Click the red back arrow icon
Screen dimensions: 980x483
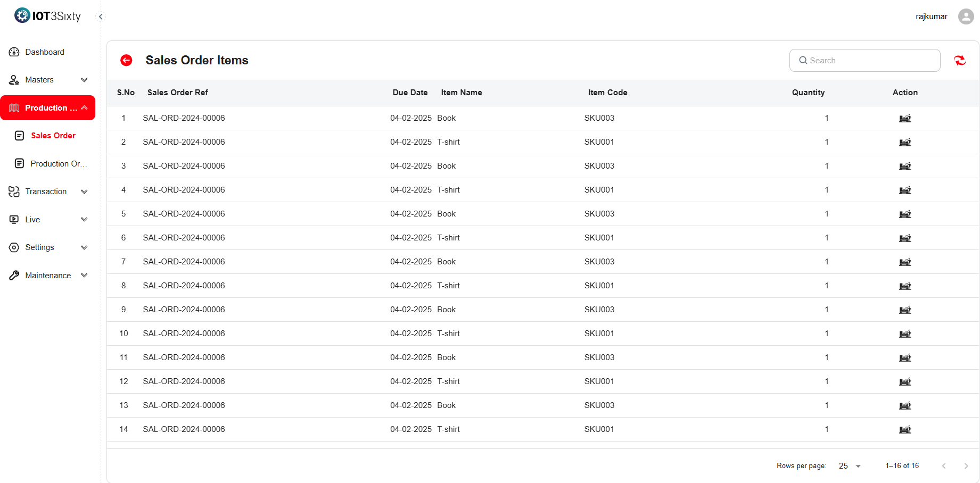(x=126, y=60)
